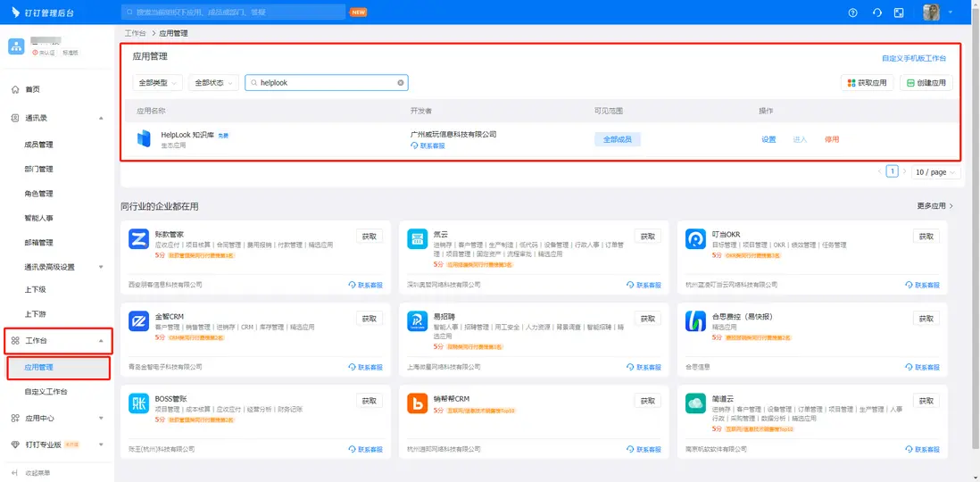
Task: Click 联系客服 under 广州威玩信息科技有限公司
Action: (428, 145)
